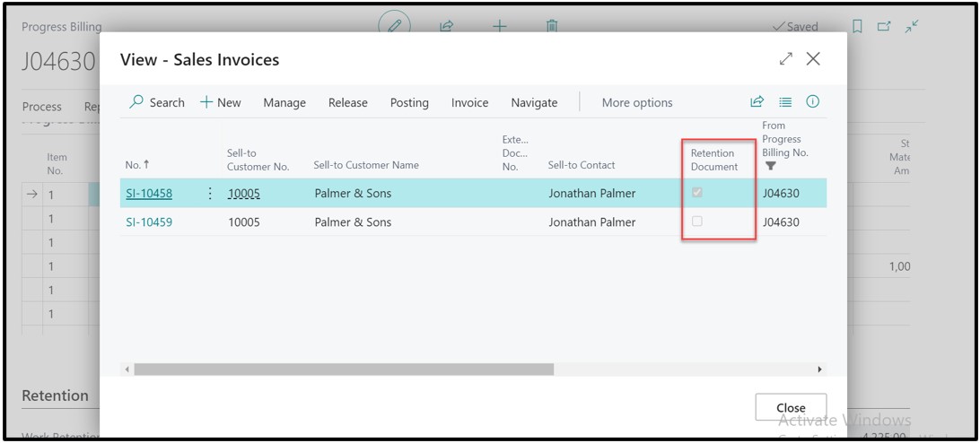The height and width of the screenshot is (443, 980).
Task: Open the Posting menu
Action: point(409,102)
